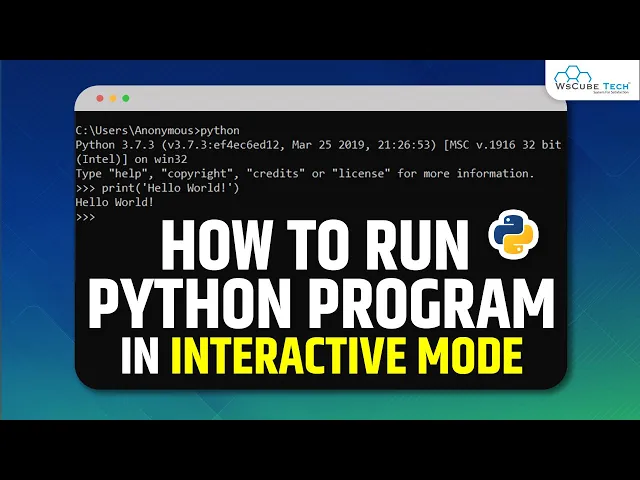The height and width of the screenshot is (480, 640).
Task: Click the Python logo icon
Action: [513, 234]
